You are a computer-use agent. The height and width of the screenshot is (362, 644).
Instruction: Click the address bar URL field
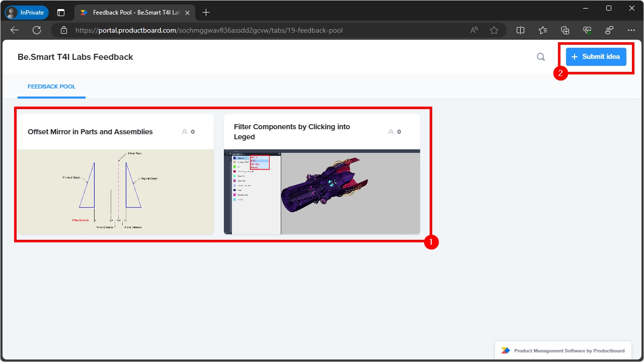click(x=209, y=30)
